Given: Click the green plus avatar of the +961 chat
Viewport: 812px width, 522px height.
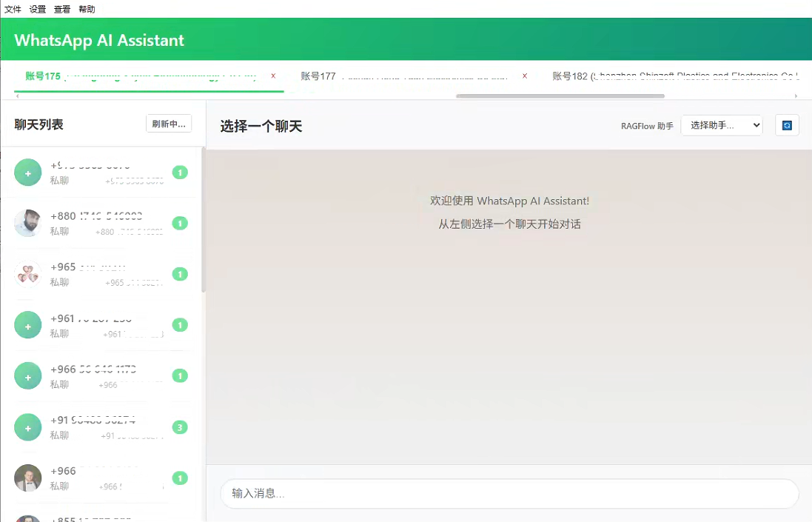Looking at the screenshot, I should [x=28, y=325].
